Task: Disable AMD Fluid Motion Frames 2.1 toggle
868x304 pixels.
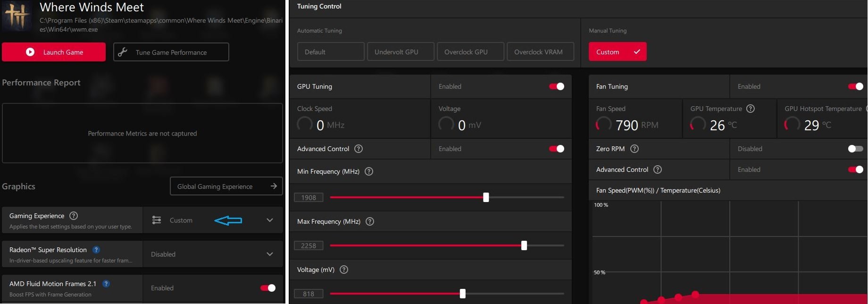Action: [268, 288]
